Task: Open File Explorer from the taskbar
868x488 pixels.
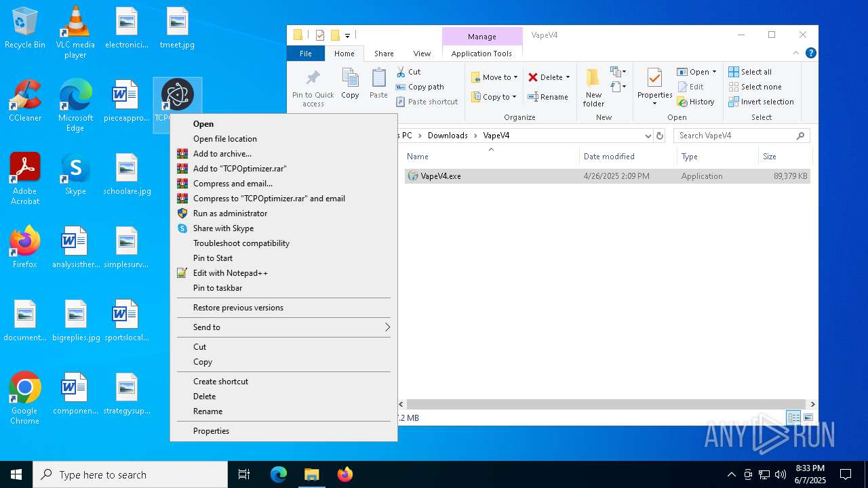Action: pyautogui.click(x=312, y=474)
